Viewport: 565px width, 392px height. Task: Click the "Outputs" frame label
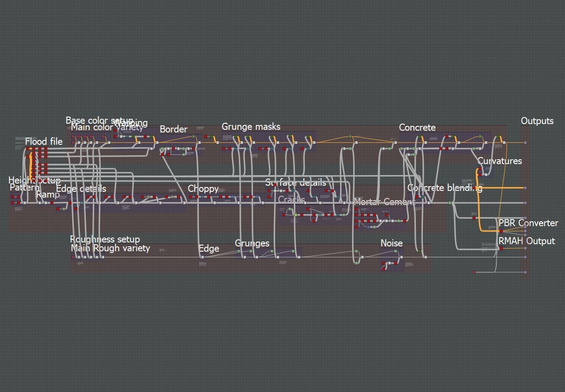[x=537, y=121]
